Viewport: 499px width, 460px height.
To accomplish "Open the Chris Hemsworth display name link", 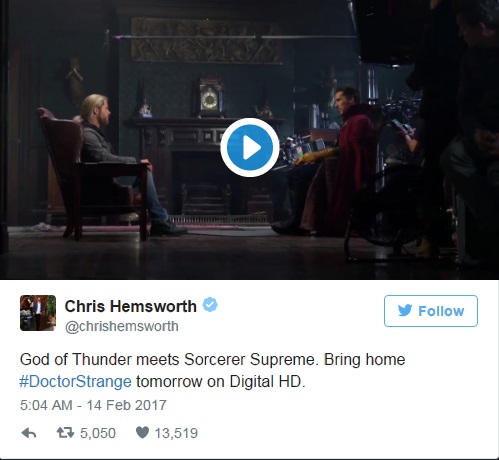I will [131, 306].
